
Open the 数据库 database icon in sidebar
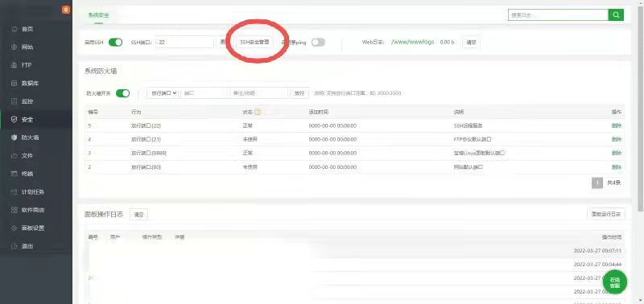(x=14, y=84)
